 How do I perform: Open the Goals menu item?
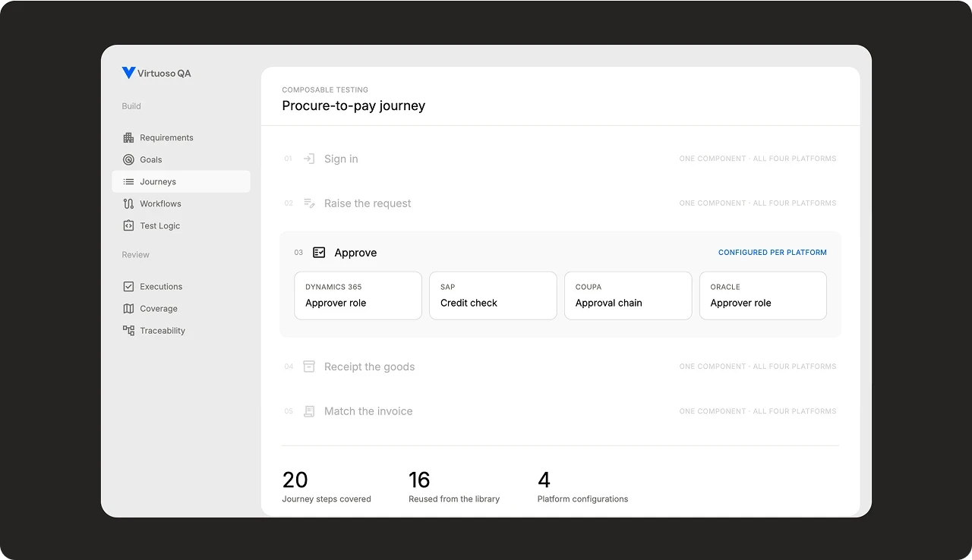(181, 159)
